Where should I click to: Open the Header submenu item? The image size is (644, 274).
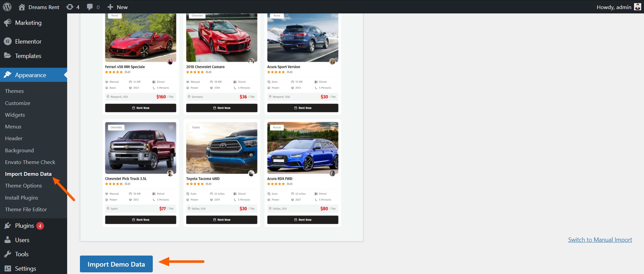[x=14, y=138]
